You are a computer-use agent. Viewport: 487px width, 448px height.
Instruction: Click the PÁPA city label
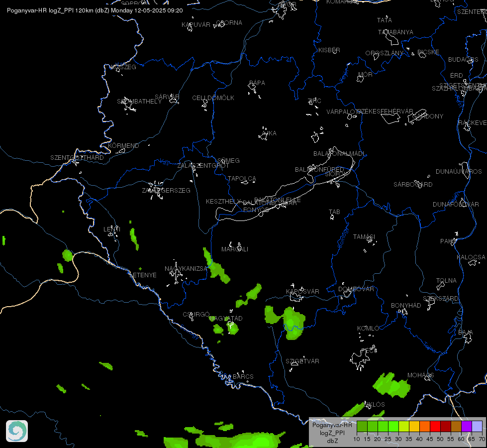point(257,83)
